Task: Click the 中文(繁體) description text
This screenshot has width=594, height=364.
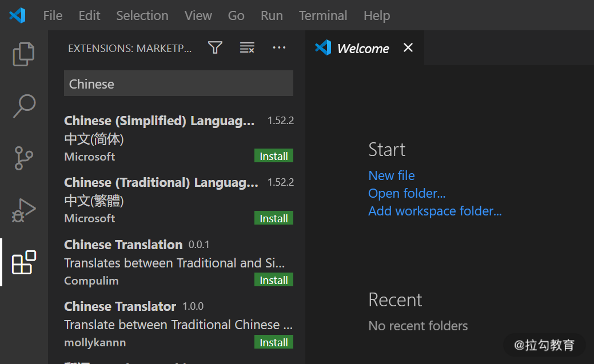Action: (94, 201)
